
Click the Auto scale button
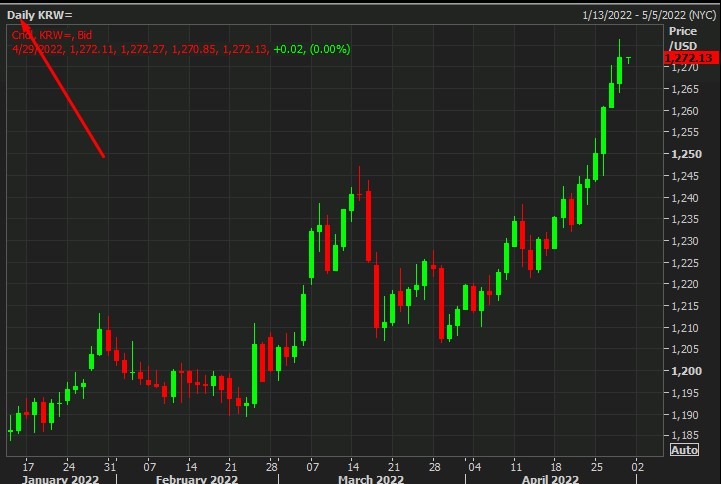click(684, 450)
